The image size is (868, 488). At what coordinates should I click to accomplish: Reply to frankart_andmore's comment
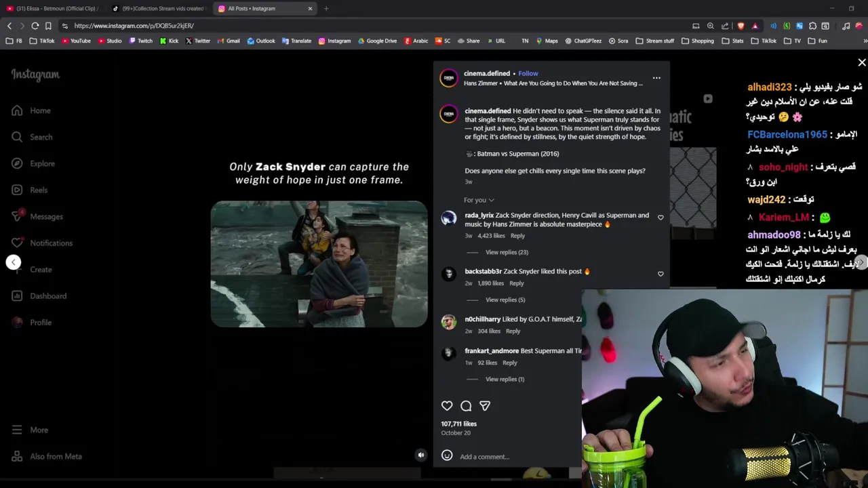[509, 363]
